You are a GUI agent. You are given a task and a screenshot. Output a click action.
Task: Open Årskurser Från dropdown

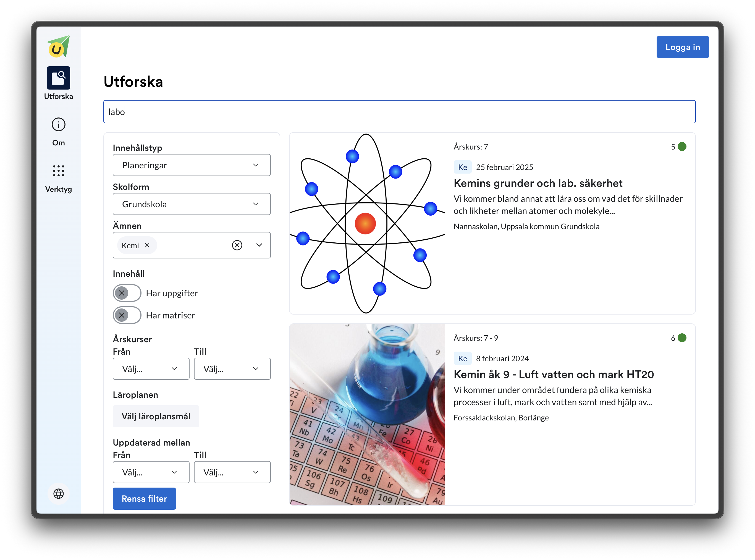pyautogui.click(x=151, y=369)
